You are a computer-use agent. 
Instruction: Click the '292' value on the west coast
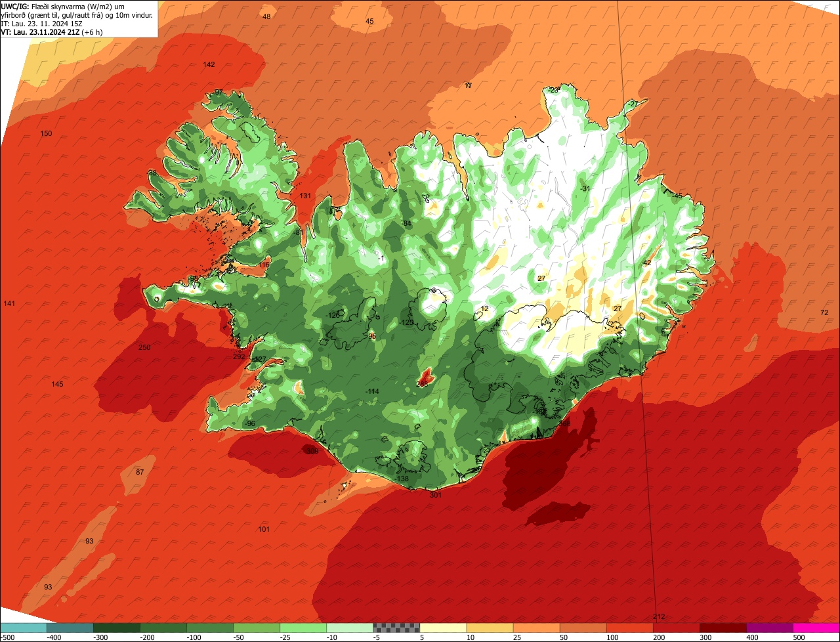pos(239,357)
